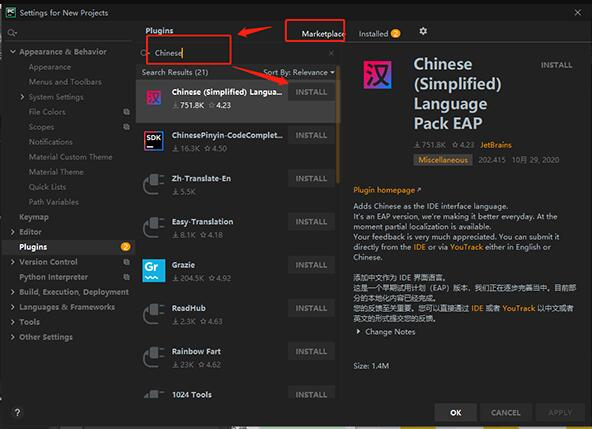The image size is (592, 429).
Task: Expand the Tools section
Action: coord(12,322)
